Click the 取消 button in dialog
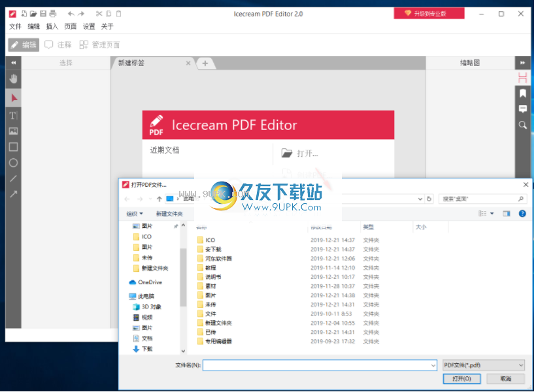536x392 pixels. click(x=506, y=379)
